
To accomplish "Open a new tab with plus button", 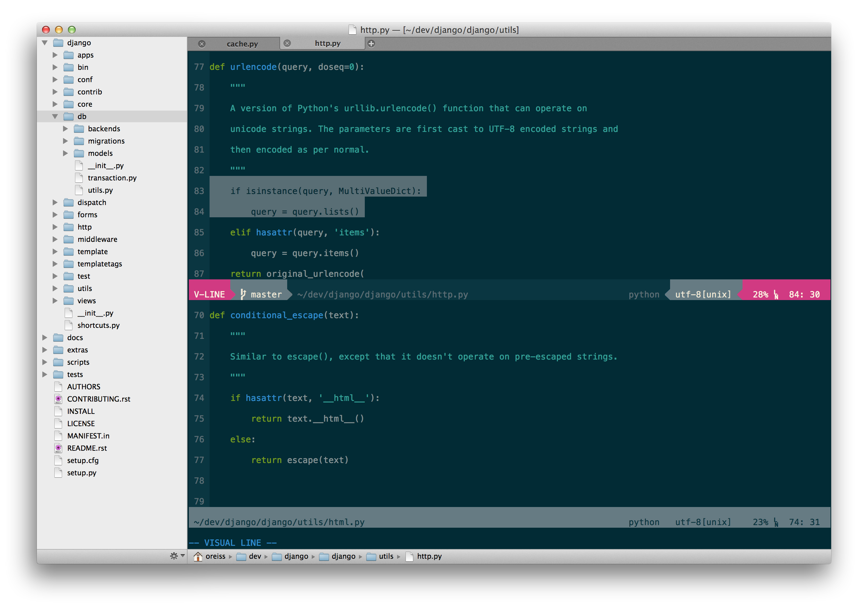I will [372, 44].
